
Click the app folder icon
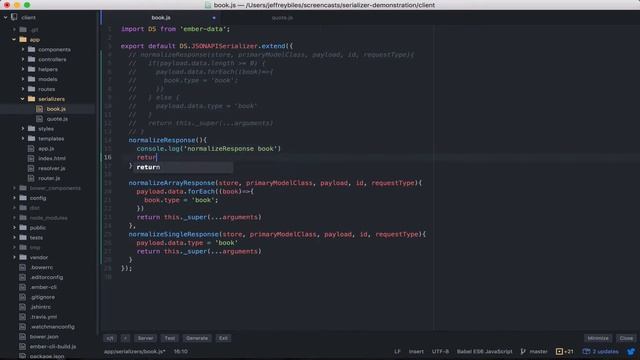[x=23, y=40]
